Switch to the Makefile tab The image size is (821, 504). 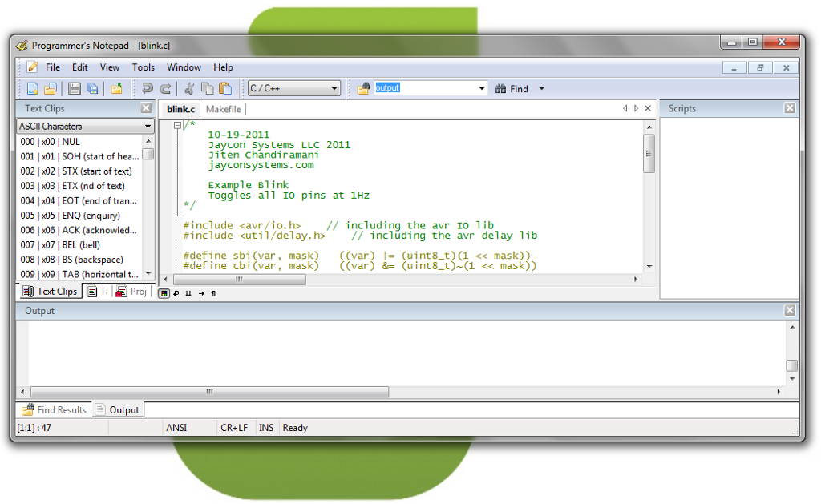tap(224, 109)
